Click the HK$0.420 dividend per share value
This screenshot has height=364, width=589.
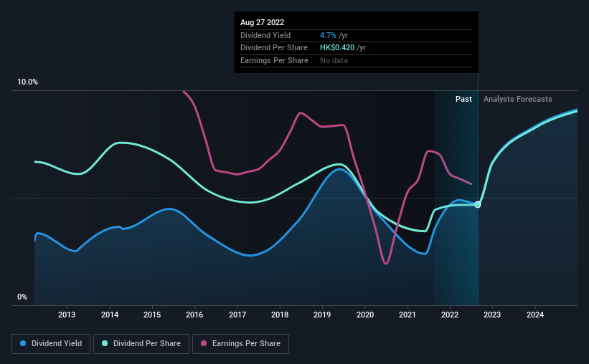point(337,48)
